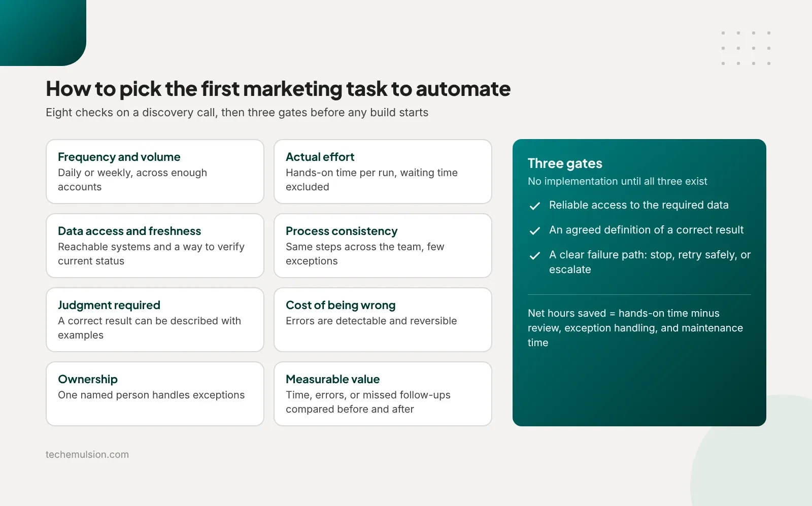Screen dimensions: 812x506
Task: Click 'Hands-on time per run, waiting time excluded'
Action: coord(371,180)
